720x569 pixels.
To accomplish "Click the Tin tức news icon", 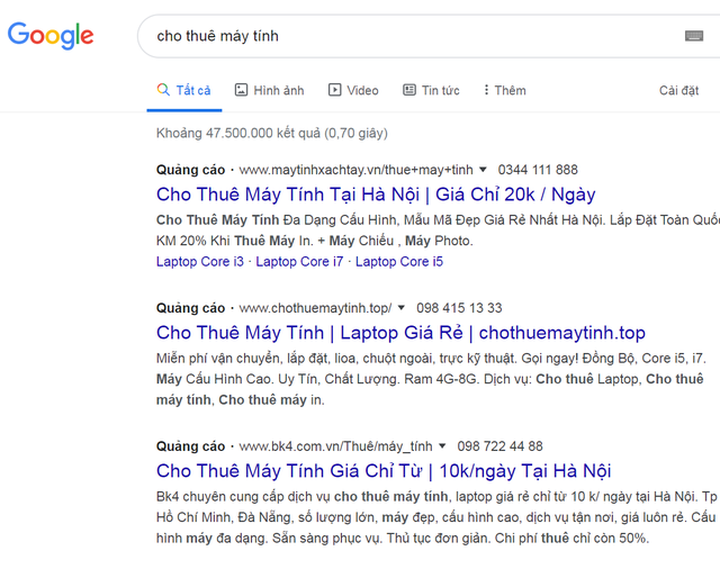I will [409, 90].
